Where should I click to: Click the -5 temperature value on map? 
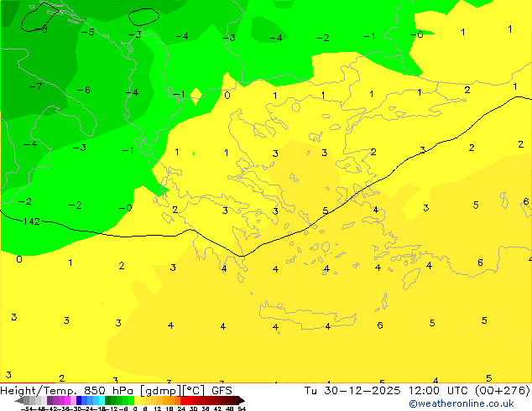coord(88,32)
